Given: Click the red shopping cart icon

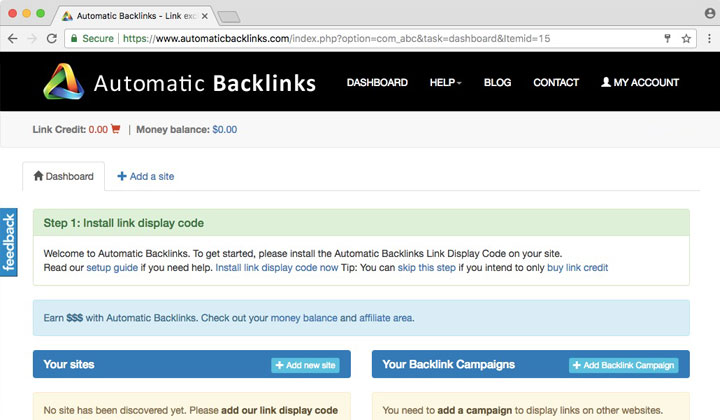Looking at the screenshot, I should point(115,129).
